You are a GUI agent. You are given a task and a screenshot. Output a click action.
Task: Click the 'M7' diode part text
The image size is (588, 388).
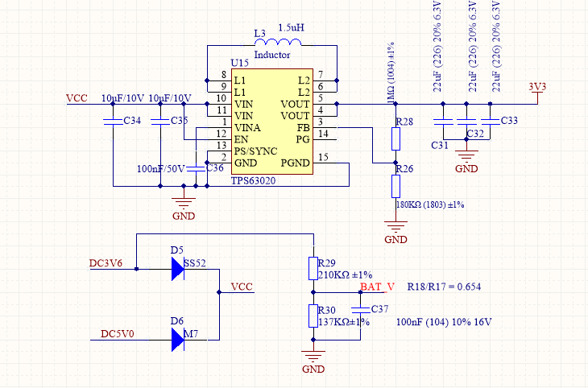pos(191,333)
